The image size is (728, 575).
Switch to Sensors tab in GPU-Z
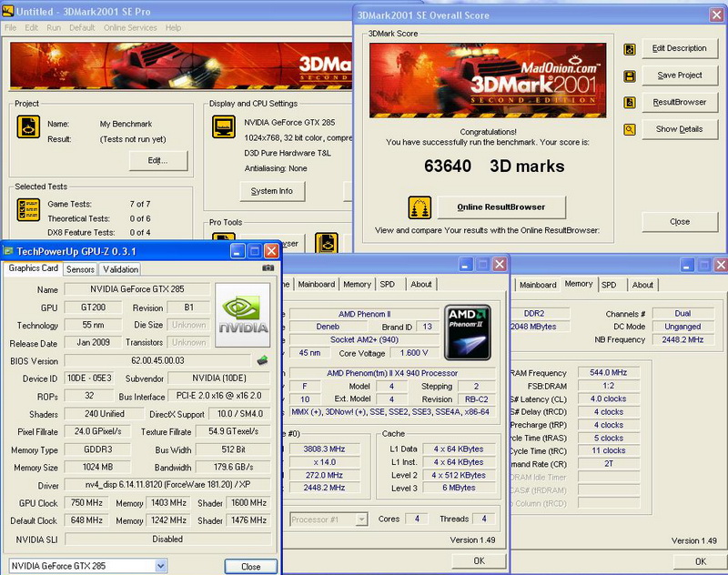[80, 269]
